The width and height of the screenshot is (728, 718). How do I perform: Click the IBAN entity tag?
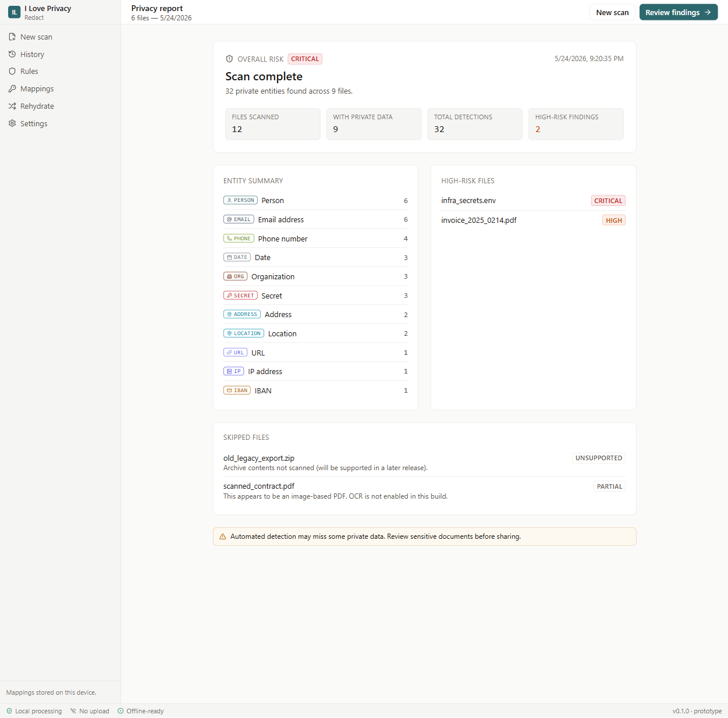tap(237, 390)
